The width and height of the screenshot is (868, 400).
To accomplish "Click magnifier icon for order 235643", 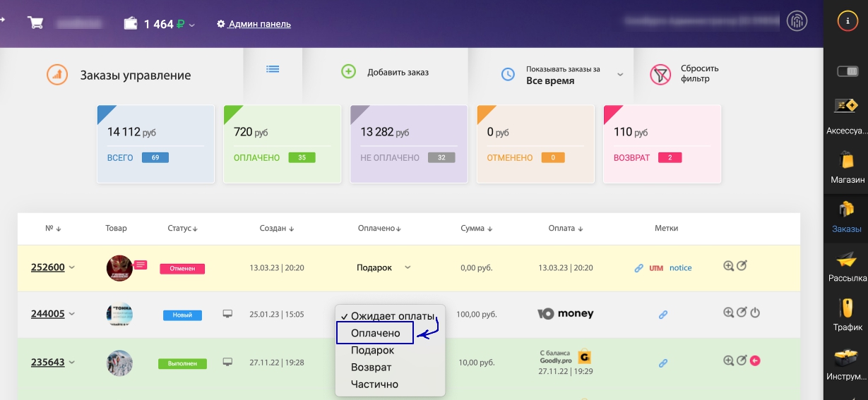I will [729, 360].
